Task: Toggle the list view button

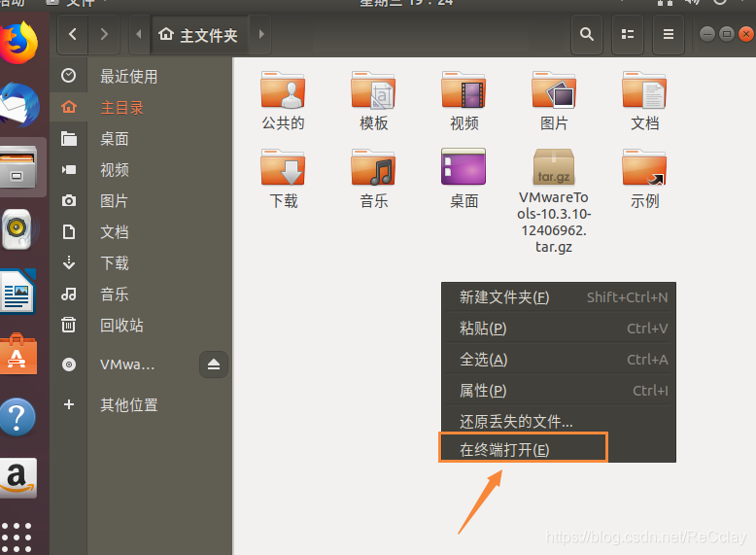Action: (x=628, y=34)
